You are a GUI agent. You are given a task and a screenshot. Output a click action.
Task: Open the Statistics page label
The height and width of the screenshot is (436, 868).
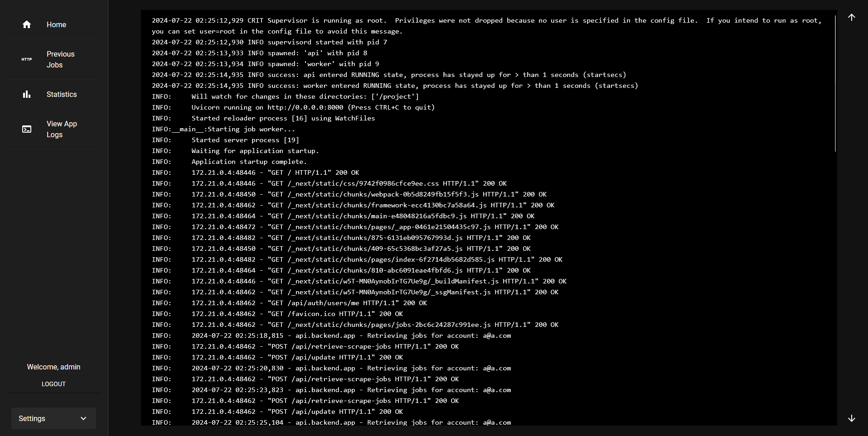pos(62,94)
